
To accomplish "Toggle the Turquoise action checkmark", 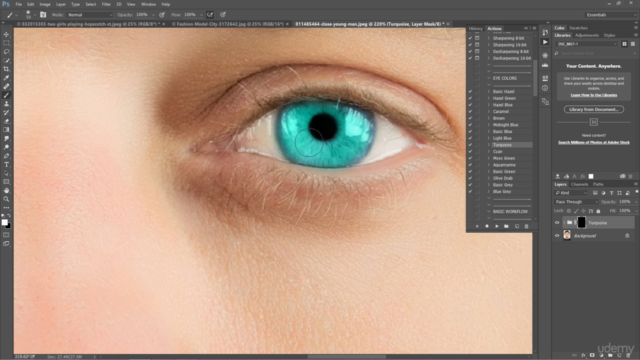I will (x=470, y=145).
